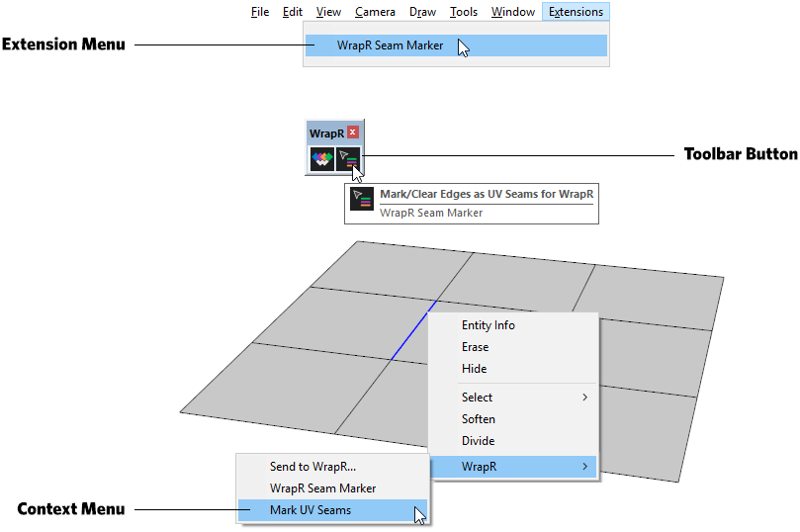The width and height of the screenshot is (800, 532).
Task: Close the WrapR floating toolbar
Action: [353, 133]
